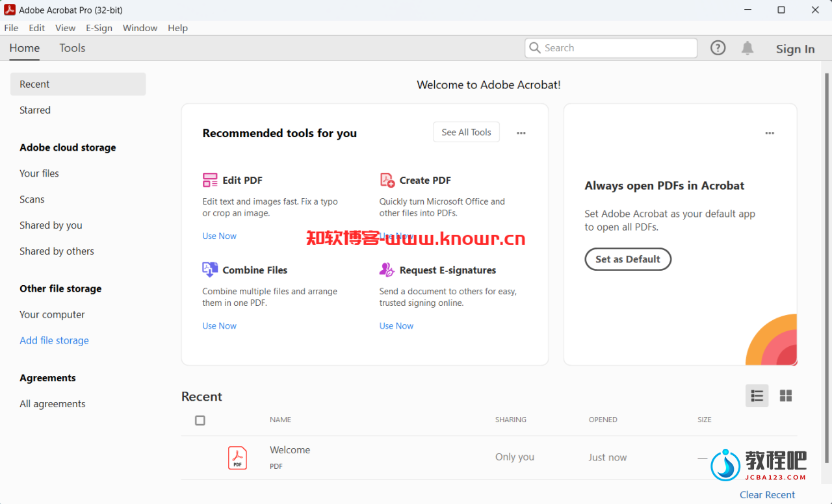832x504 pixels.
Task: Switch to the Tools tab
Action: point(72,48)
